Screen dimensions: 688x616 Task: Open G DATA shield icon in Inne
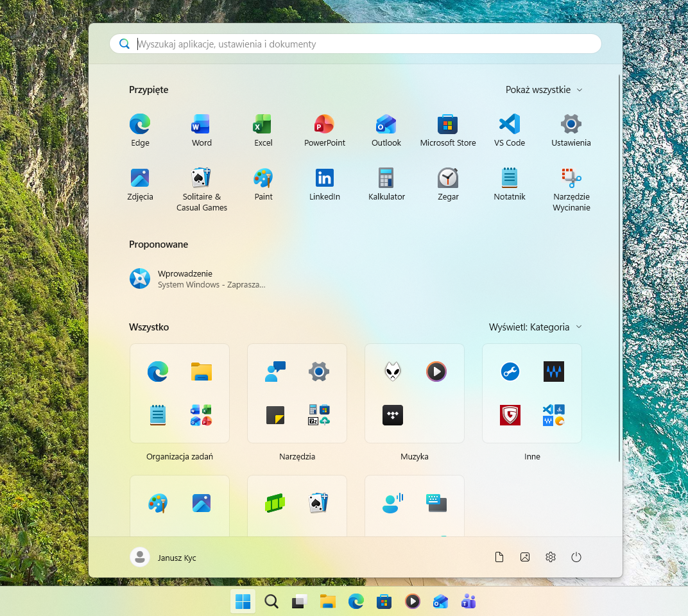[x=510, y=415]
